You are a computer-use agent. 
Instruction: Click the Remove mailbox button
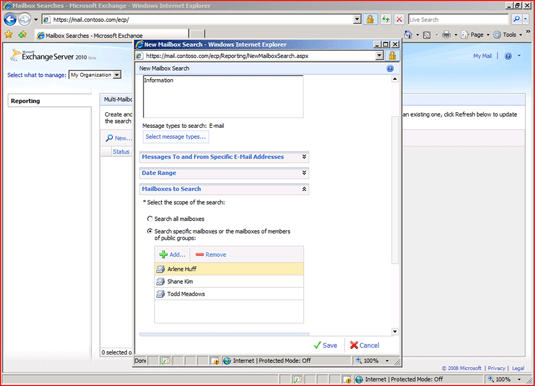[211, 255]
